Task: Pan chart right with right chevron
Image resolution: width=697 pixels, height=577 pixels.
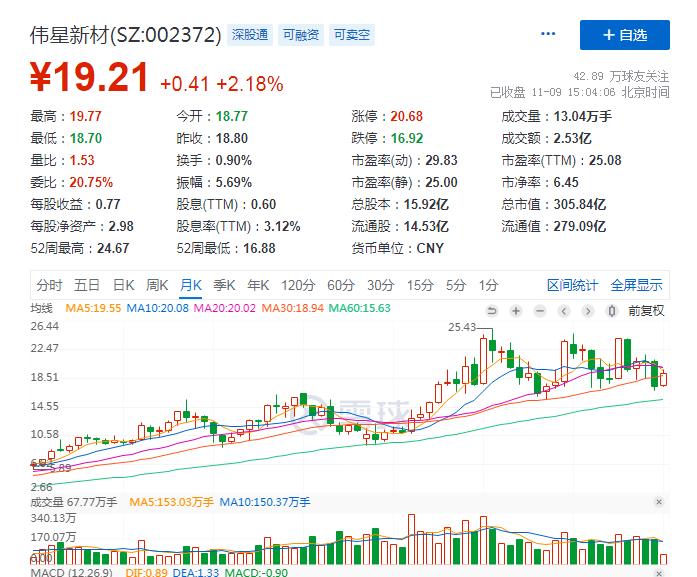Action: pos(588,311)
